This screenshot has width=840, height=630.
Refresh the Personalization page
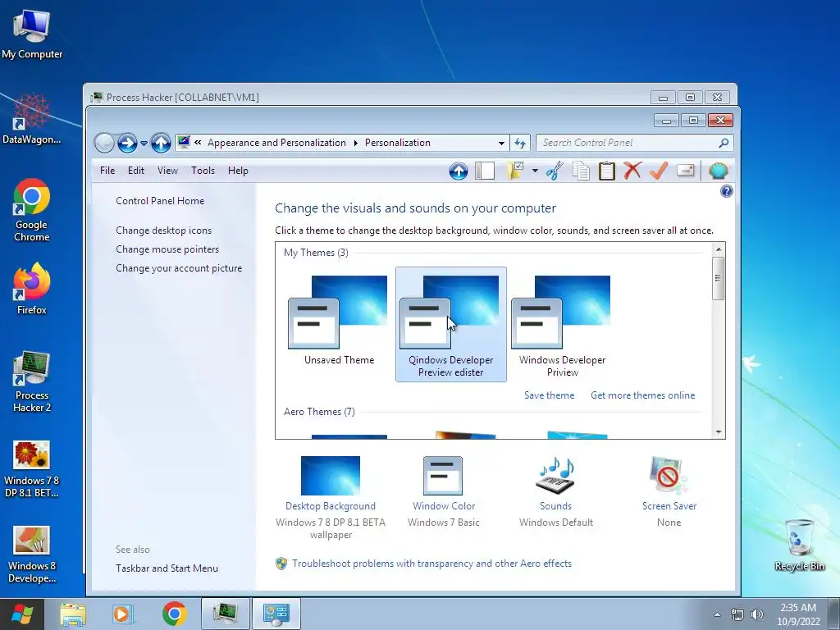pos(519,143)
